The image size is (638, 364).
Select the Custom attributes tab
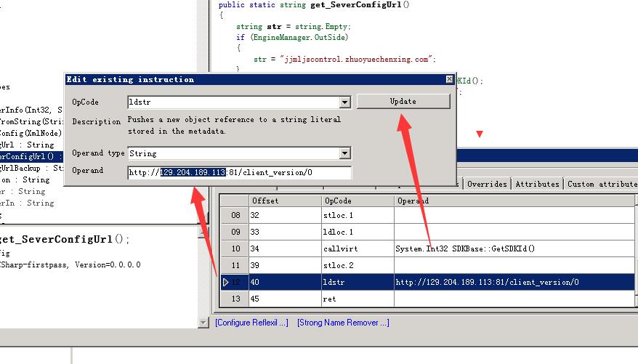click(x=601, y=184)
